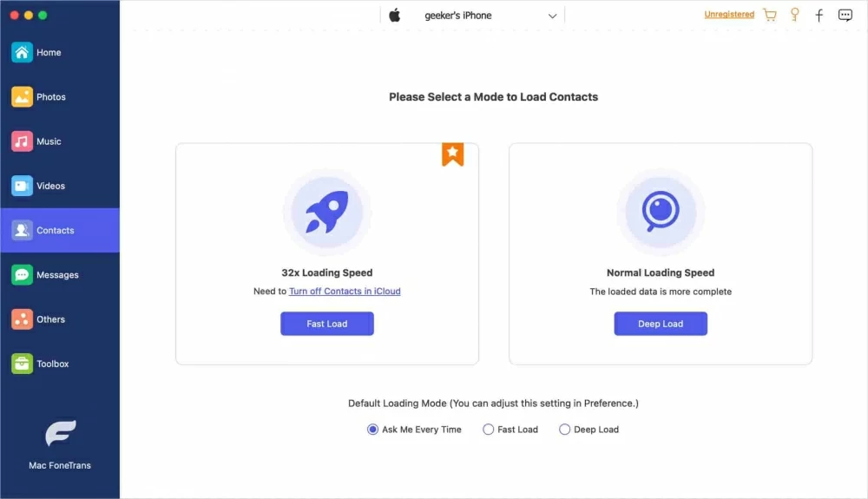Click the orange star bookmark badge
Viewport: 868px width, 499px height.
(x=452, y=154)
